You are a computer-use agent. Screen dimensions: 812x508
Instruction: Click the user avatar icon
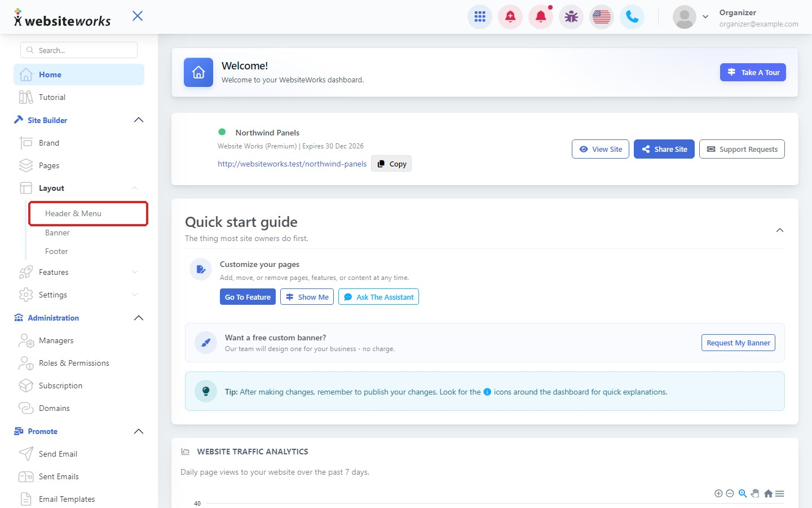click(685, 17)
